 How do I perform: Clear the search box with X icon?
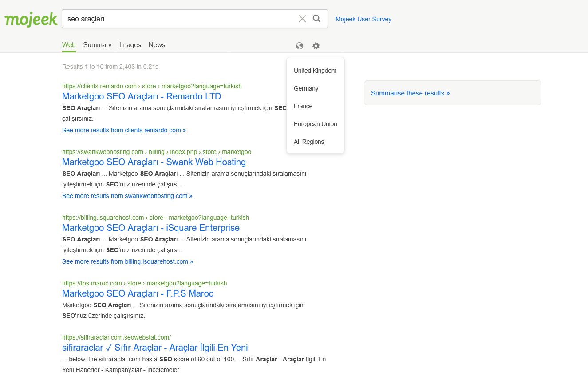tap(302, 19)
